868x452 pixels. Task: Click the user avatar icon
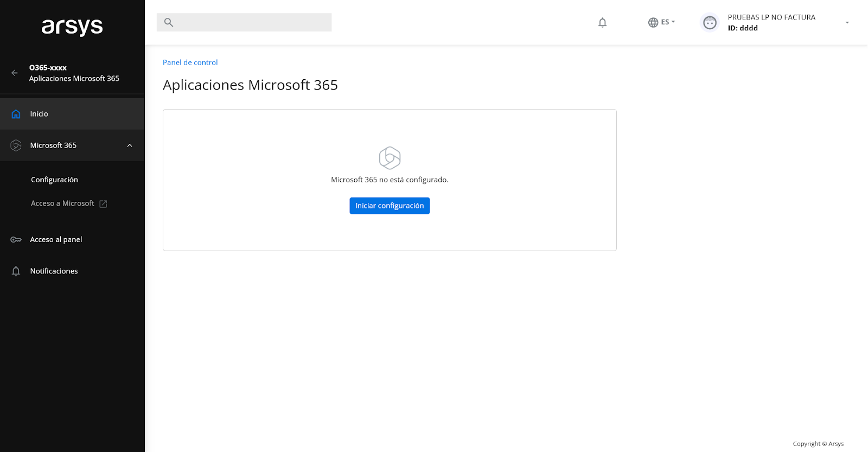pyautogui.click(x=710, y=22)
